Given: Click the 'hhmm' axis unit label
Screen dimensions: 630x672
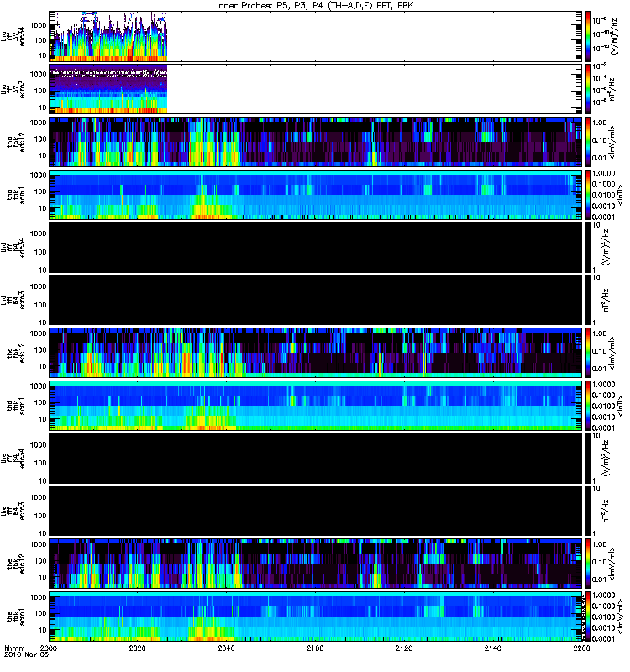Looking at the screenshot, I should pos(14,648).
